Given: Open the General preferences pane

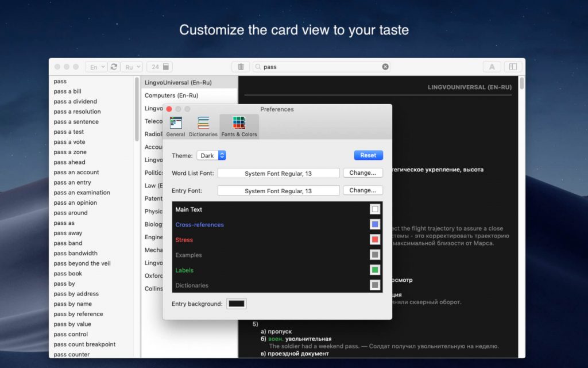Looking at the screenshot, I should point(176,126).
